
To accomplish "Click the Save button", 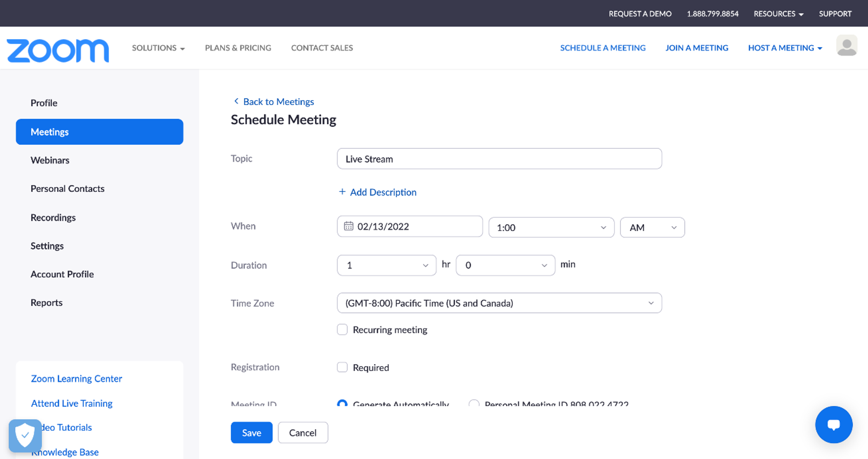I will (251, 432).
